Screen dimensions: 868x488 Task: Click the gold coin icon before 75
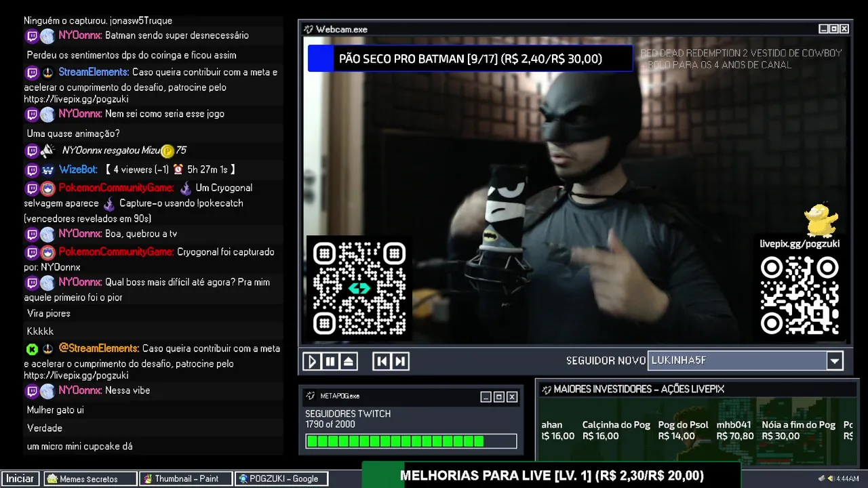167,150
